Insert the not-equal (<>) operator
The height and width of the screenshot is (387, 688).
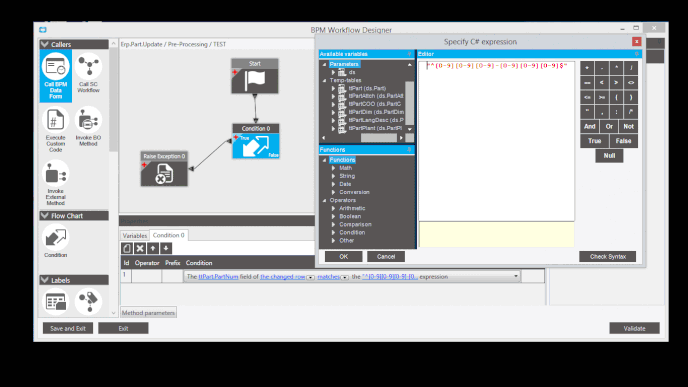coord(631,82)
